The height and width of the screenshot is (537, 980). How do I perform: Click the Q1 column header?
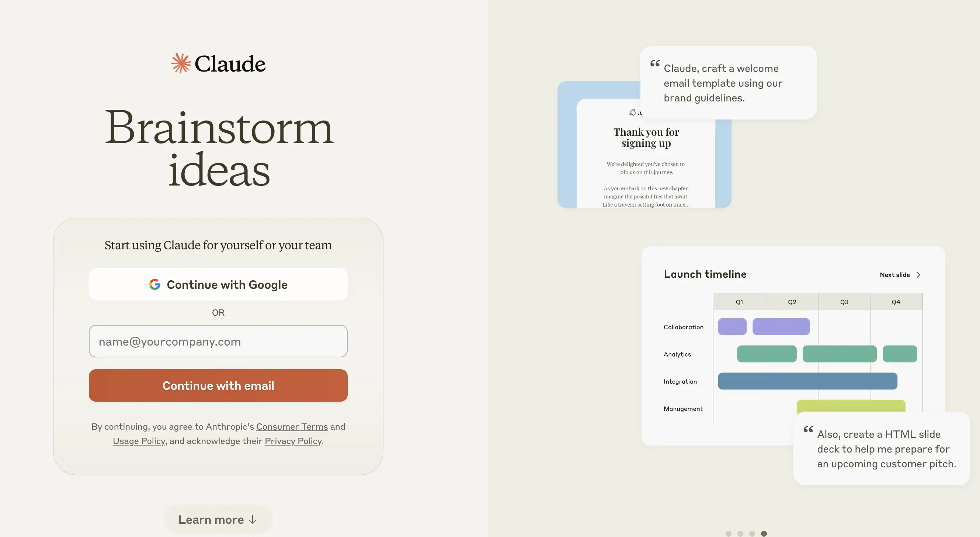coord(740,302)
